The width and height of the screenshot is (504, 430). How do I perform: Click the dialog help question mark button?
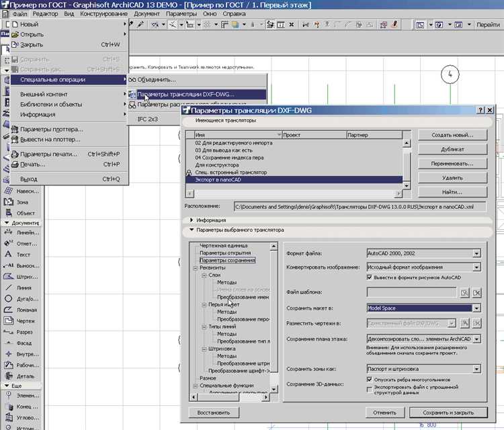[480, 110]
